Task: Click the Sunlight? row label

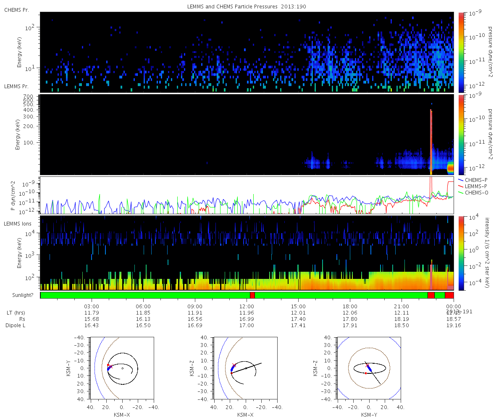Action: click(x=18, y=295)
